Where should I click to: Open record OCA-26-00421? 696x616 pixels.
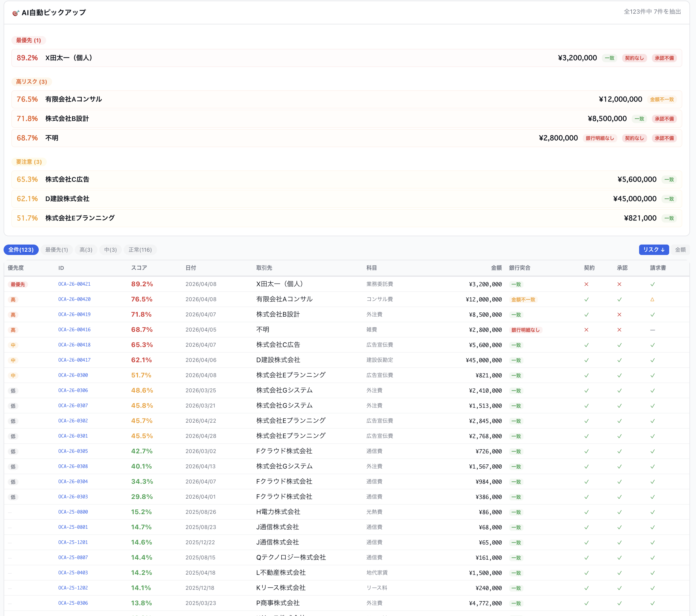click(x=74, y=284)
